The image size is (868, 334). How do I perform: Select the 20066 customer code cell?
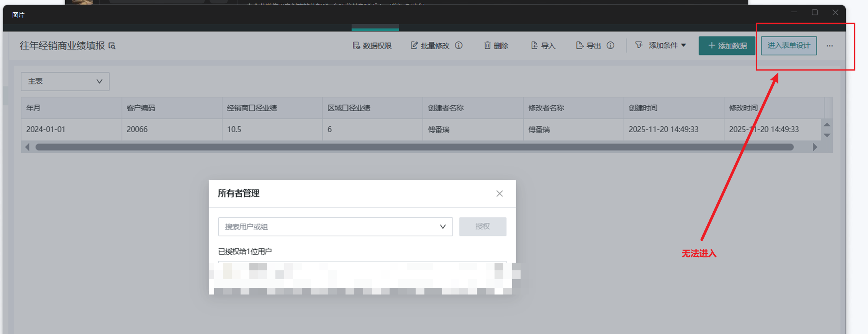(x=172, y=130)
